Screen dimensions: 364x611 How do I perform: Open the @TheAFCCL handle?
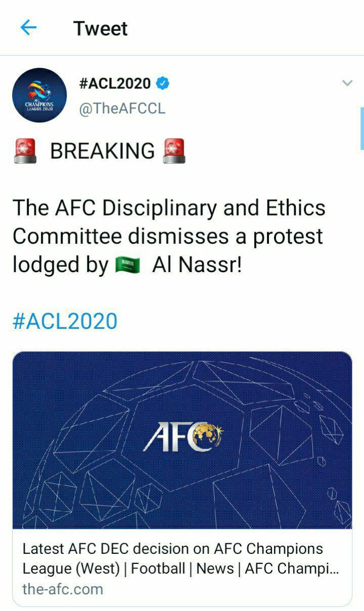point(122,109)
